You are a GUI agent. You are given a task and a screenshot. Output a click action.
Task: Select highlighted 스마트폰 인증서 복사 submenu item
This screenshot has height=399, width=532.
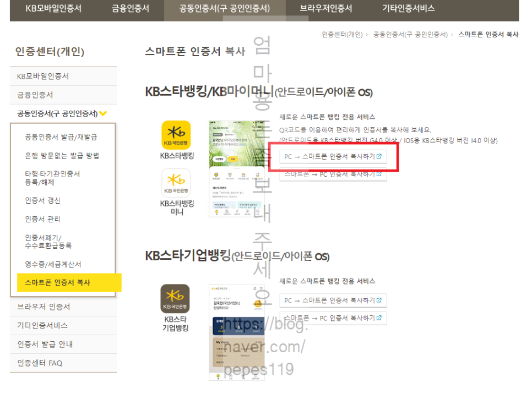(x=69, y=282)
